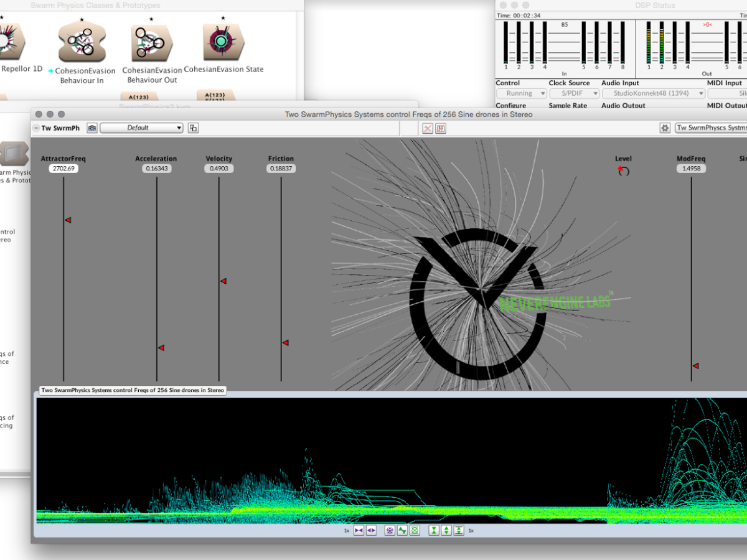
Task: Open the CohesianEvasion State prototype icon
Action: [x=223, y=42]
